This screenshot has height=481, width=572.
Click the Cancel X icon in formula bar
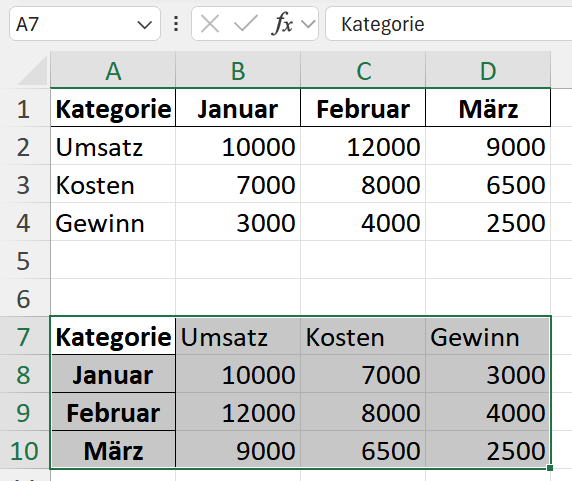tap(210, 24)
